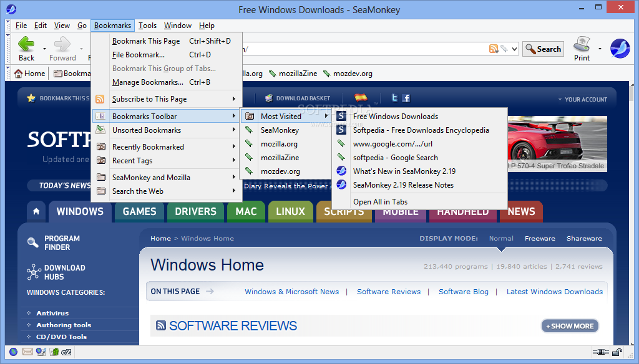Viewport: 639px width, 364px height.
Task: Open the Forward history dropdown arrow
Action: coord(81,49)
